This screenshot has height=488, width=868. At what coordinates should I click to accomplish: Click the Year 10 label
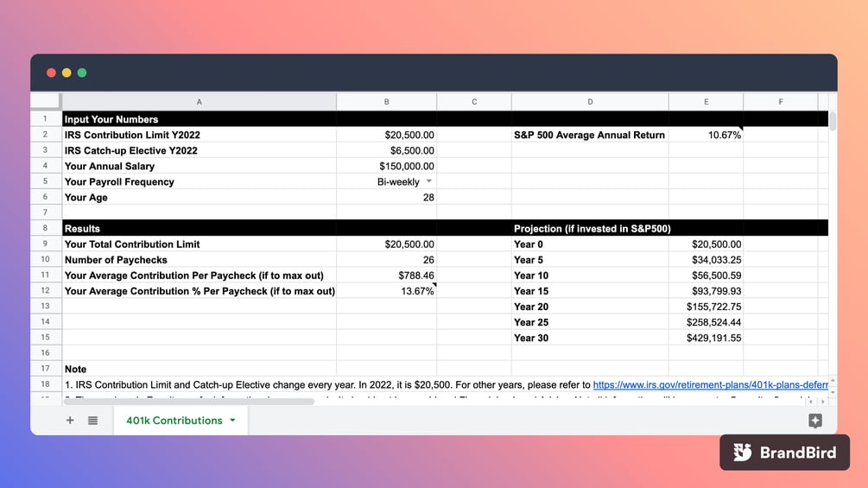(x=531, y=275)
